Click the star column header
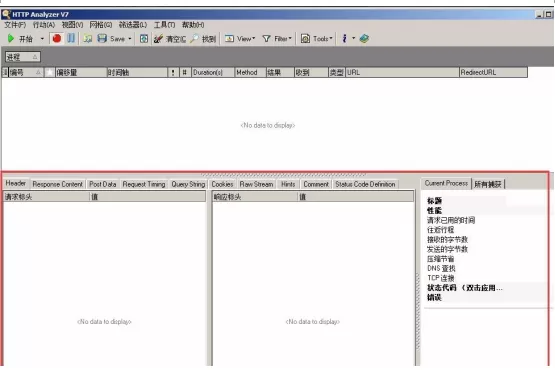Image resolution: width=555 pixels, height=370 pixels. (50, 73)
